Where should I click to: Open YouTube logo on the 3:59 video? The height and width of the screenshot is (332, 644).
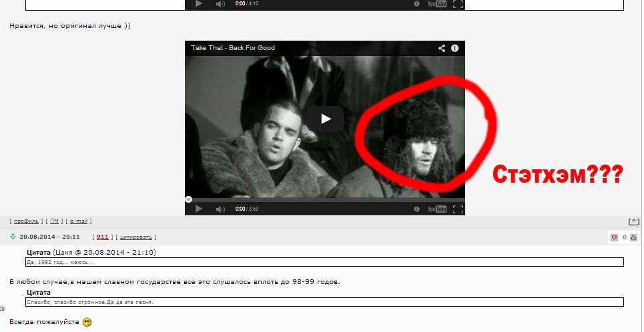(437, 209)
